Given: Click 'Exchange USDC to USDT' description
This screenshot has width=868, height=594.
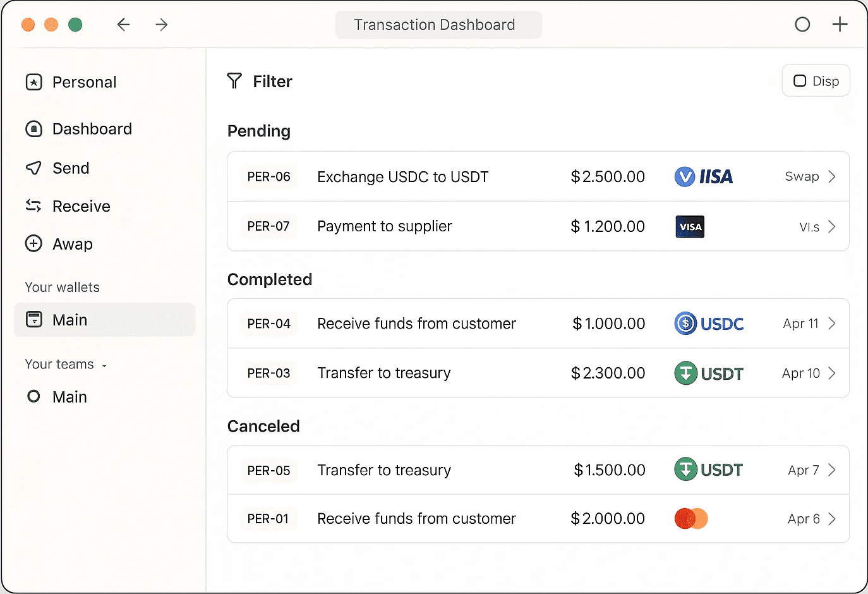Looking at the screenshot, I should (x=403, y=177).
